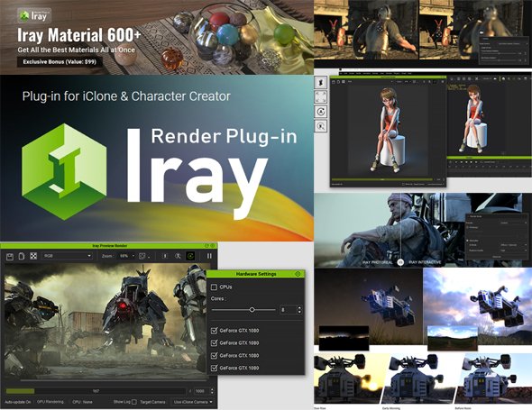532x410 pixels.
Task: Click the Cores spinner arrows
Action: point(299,310)
